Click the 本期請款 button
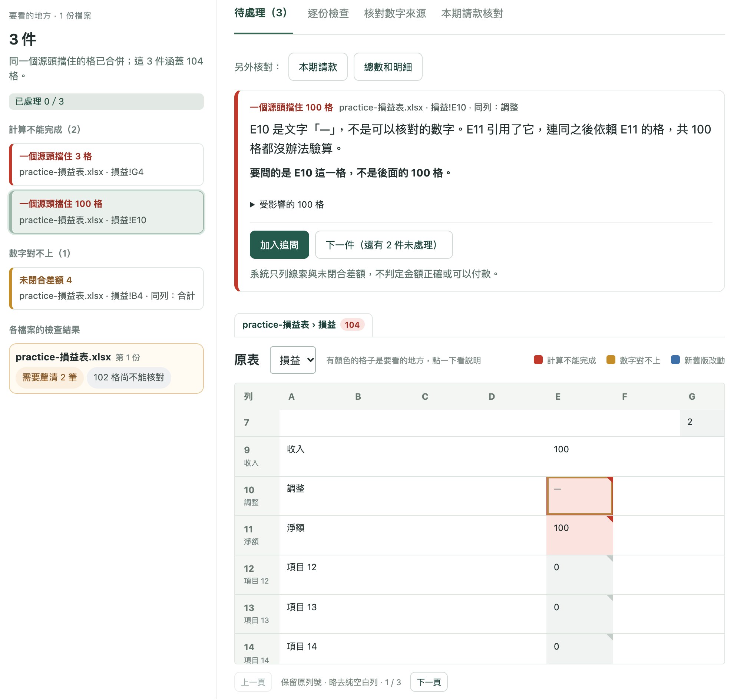734x700 pixels. click(318, 67)
